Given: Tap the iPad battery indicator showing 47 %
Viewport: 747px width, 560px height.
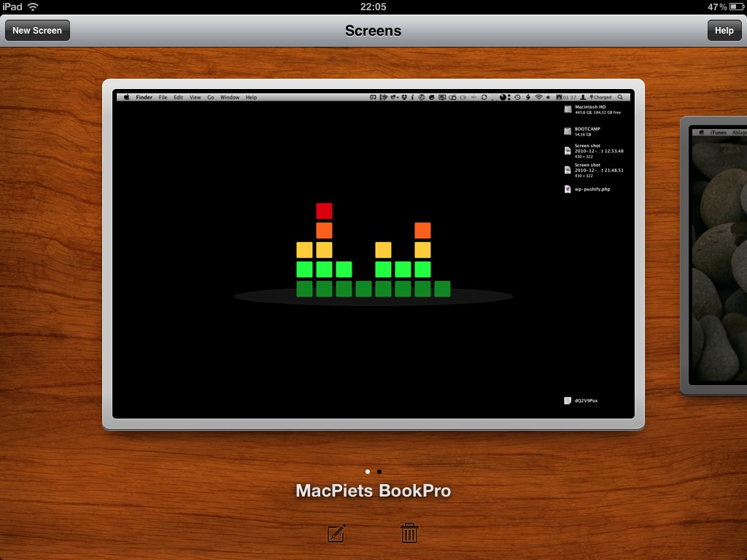Looking at the screenshot, I should coord(724,7).
